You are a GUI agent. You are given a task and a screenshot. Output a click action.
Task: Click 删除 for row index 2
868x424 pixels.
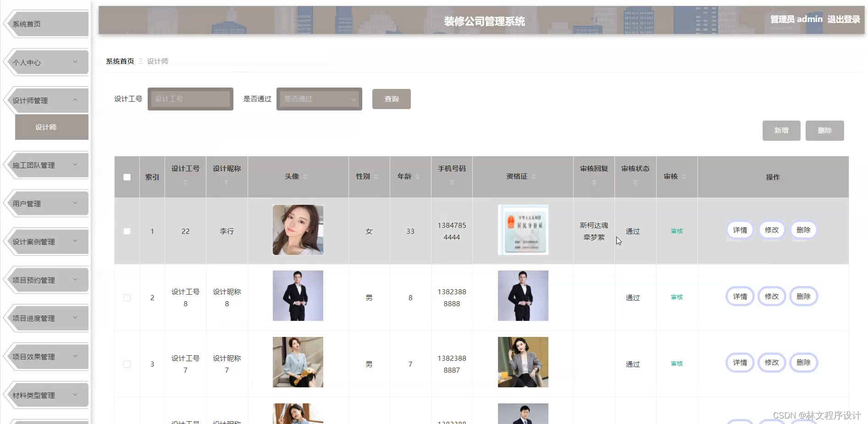(x=803, y=297)
